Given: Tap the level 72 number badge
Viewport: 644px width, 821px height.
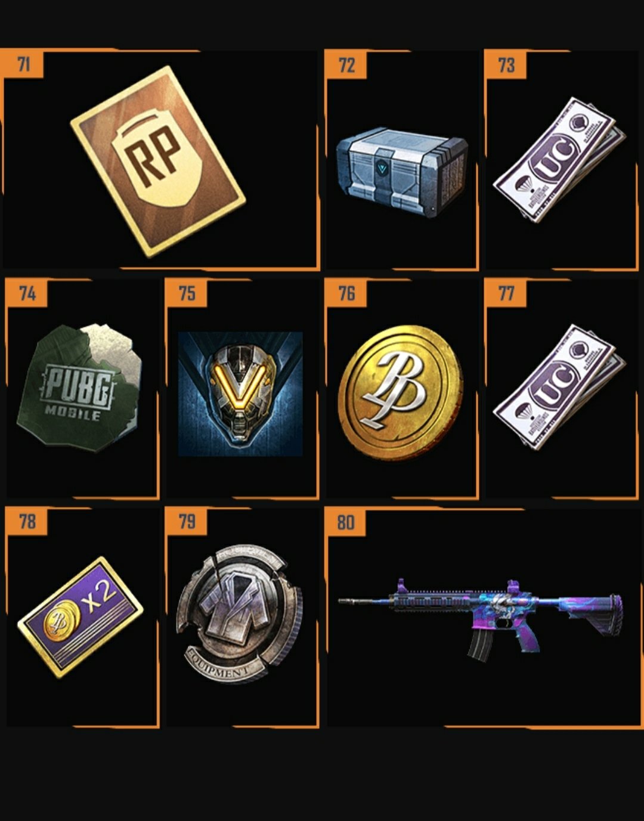Looking at the screenshot, I should point(346,64).
